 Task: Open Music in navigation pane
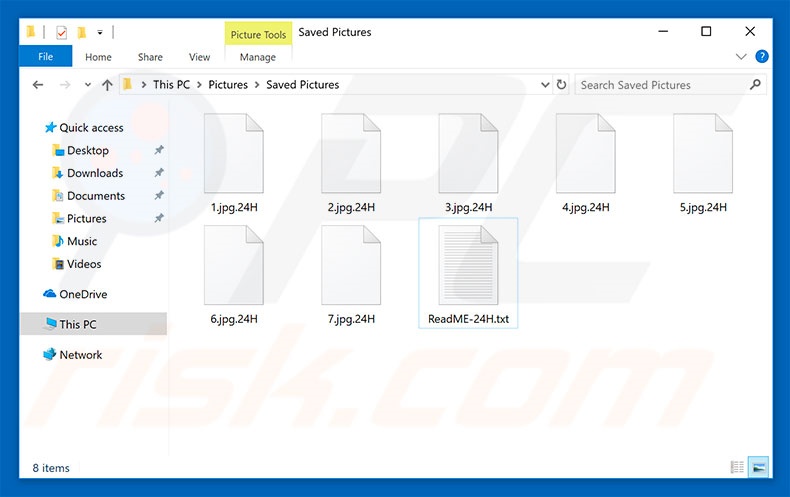click(75, 241)
